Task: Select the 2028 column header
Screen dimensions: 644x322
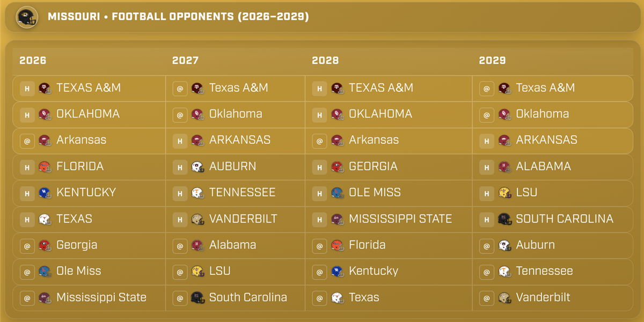Action: 325,61
